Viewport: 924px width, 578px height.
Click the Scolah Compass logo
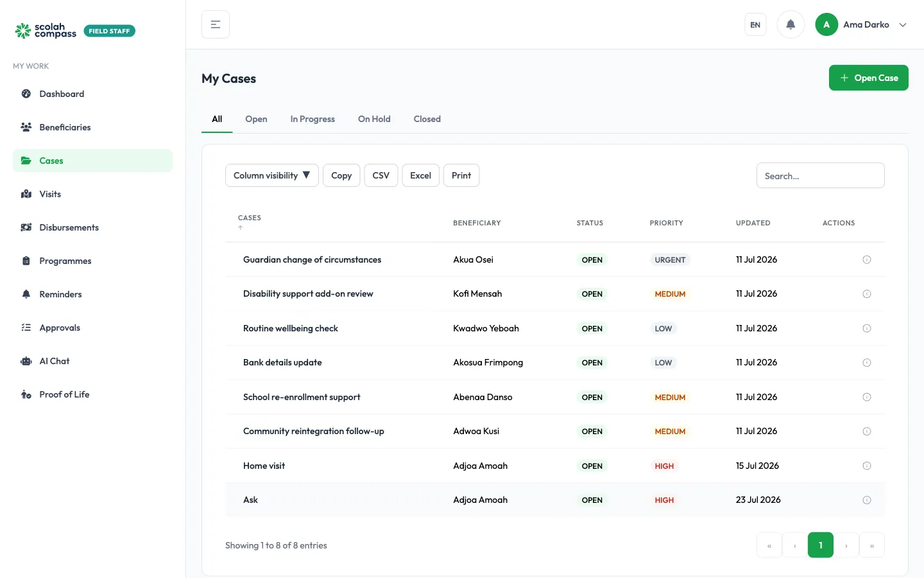(x=46, y=30)
